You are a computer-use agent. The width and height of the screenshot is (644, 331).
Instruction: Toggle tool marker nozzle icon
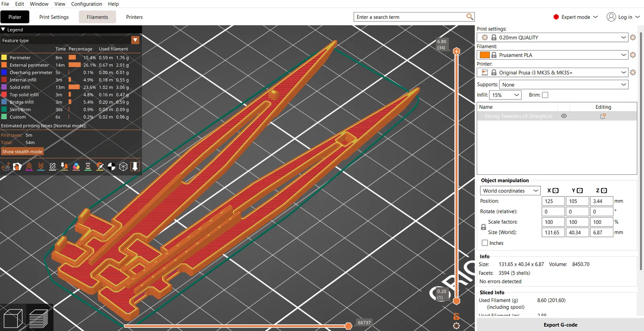tap(135, 166)
